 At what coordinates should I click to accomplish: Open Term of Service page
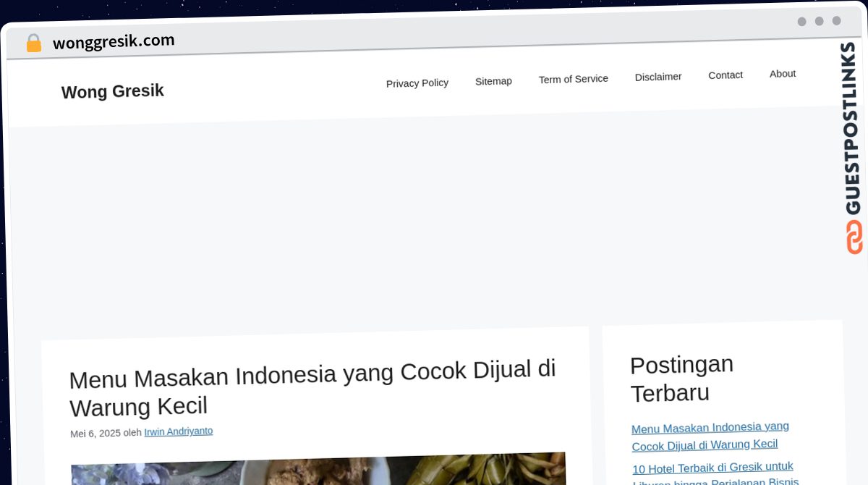point(574,79)
